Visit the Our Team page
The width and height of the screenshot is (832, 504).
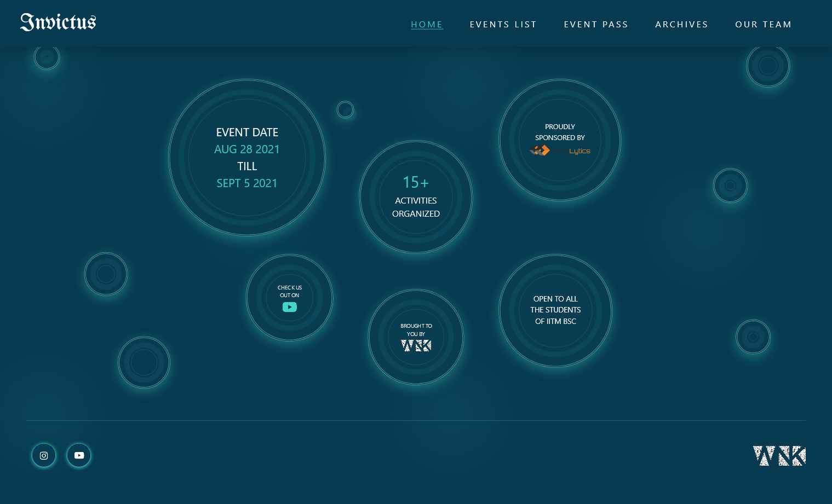point(763,25)
